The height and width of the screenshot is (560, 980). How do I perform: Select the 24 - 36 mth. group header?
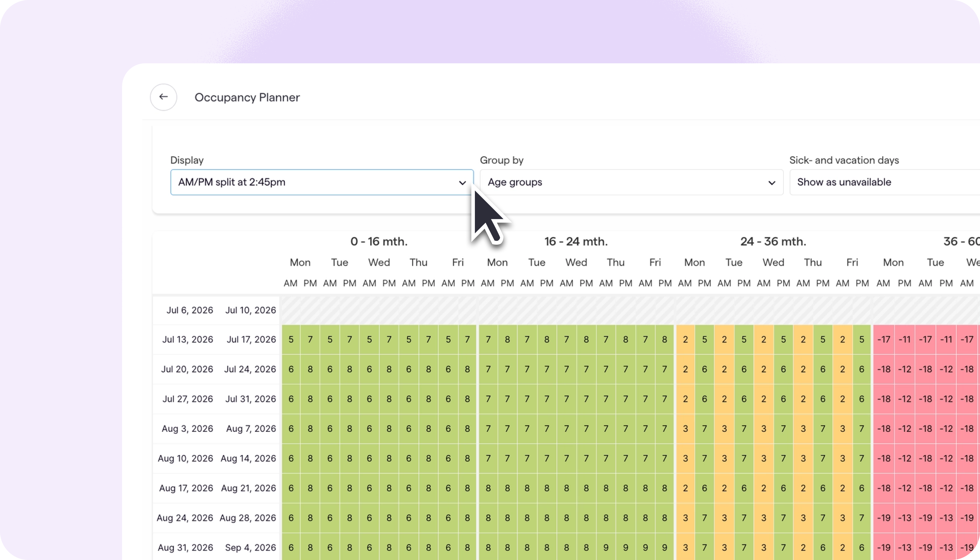point(773,242)
